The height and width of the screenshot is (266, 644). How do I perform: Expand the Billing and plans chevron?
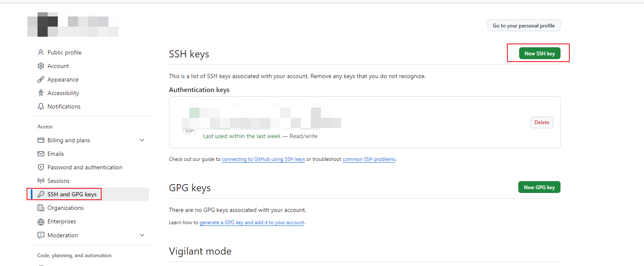142,140
